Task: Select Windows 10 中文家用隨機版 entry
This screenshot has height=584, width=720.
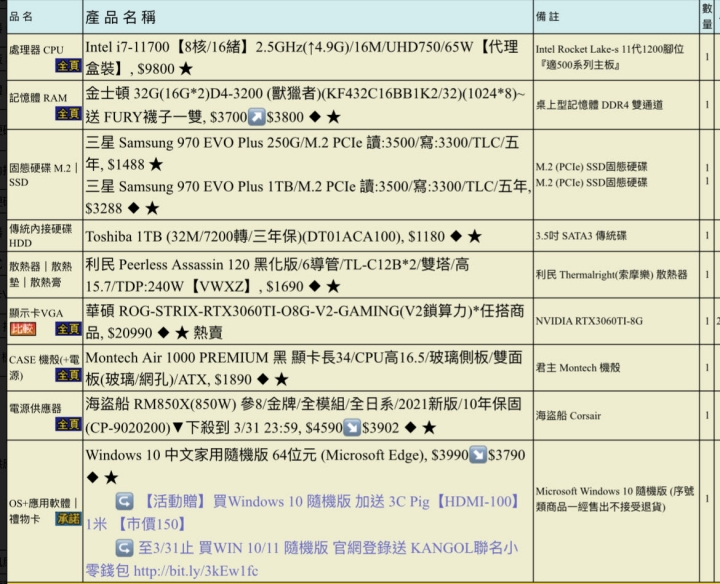Action: 305,466
